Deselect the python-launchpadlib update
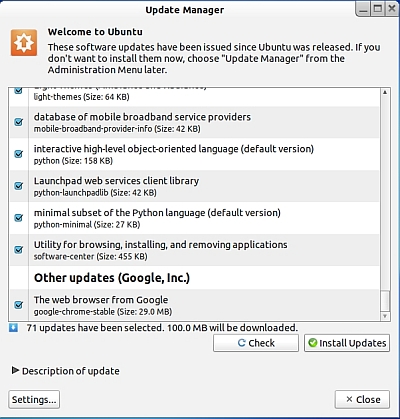The width and height of the screenshot is (400, 419). 19,186
